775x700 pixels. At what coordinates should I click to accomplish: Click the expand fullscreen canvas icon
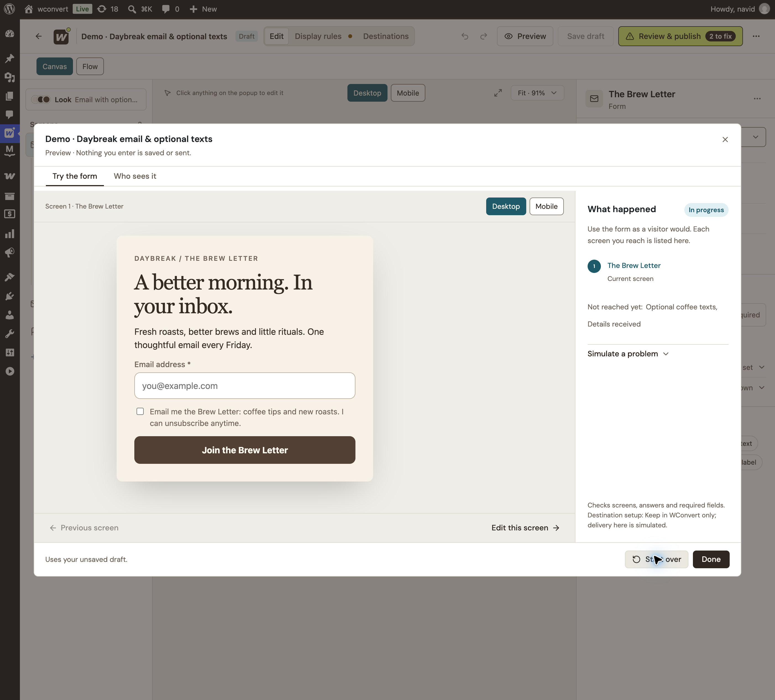[x=498, y=93]
